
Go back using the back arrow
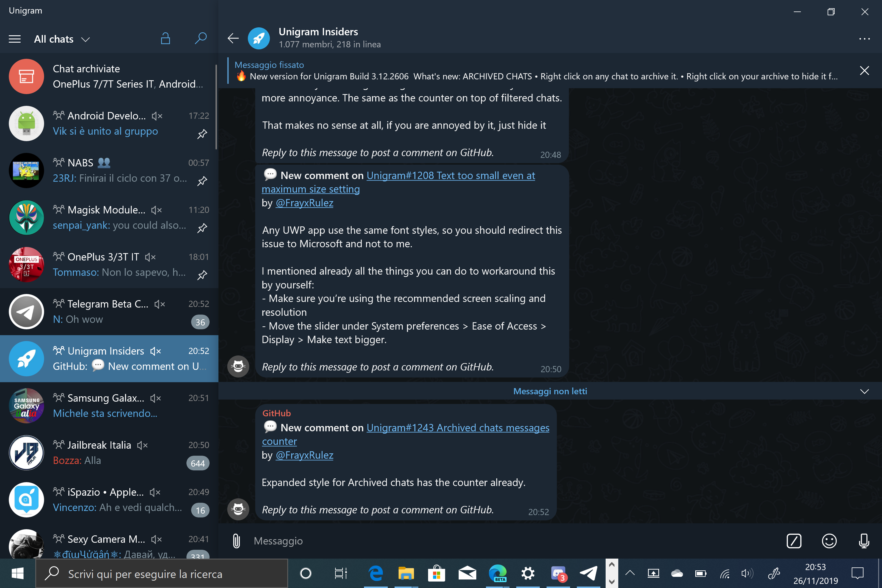(x=233, y=38)
